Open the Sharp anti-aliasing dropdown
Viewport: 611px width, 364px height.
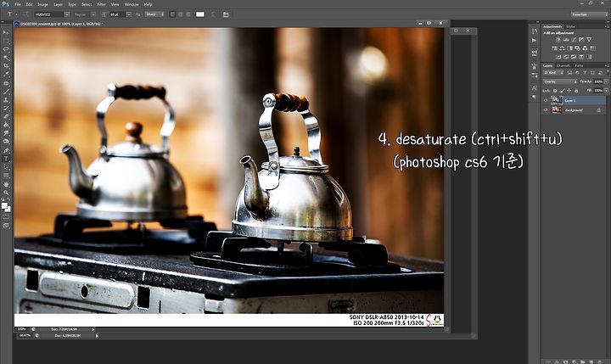pos(154,14)
